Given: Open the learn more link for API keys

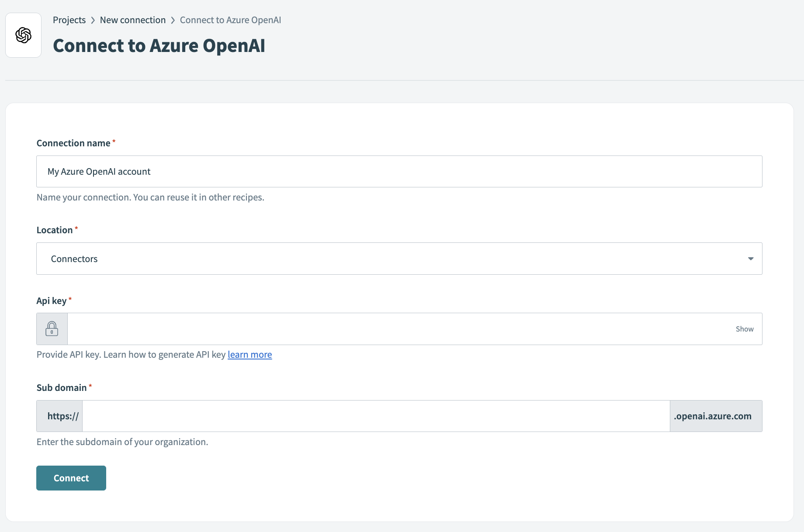Looking at the screenshot, I should pos(250,354).
